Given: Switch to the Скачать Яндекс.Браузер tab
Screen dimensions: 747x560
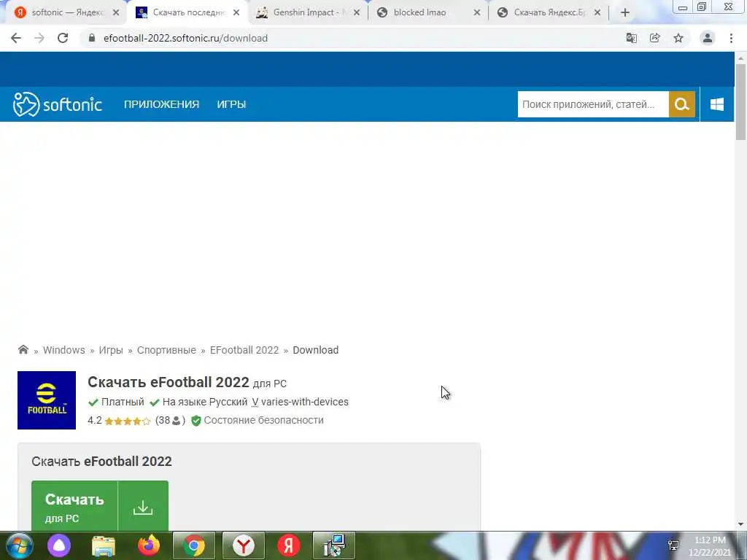Looking at the screenshot, I should pyautogui.click(x=548, y=13).
